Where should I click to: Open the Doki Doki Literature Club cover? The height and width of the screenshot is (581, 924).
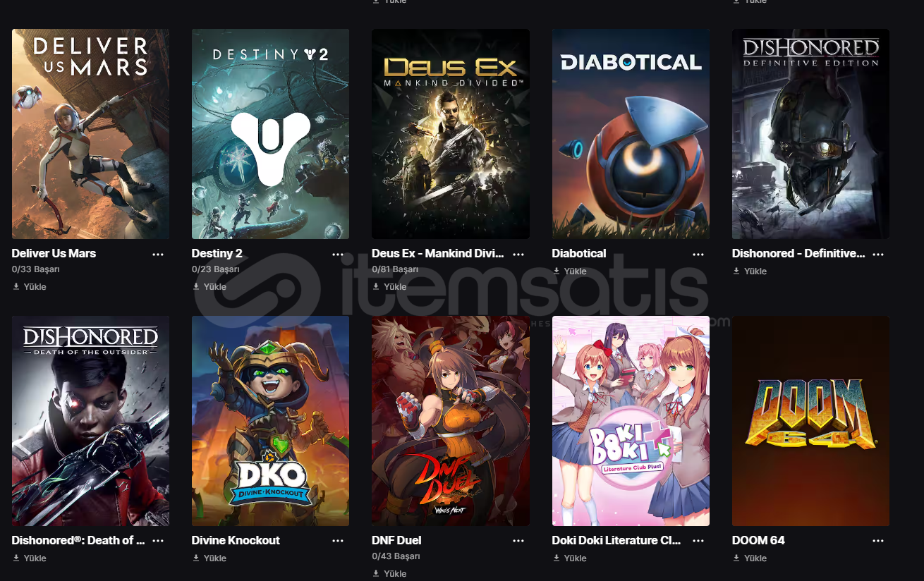(631, 421)
